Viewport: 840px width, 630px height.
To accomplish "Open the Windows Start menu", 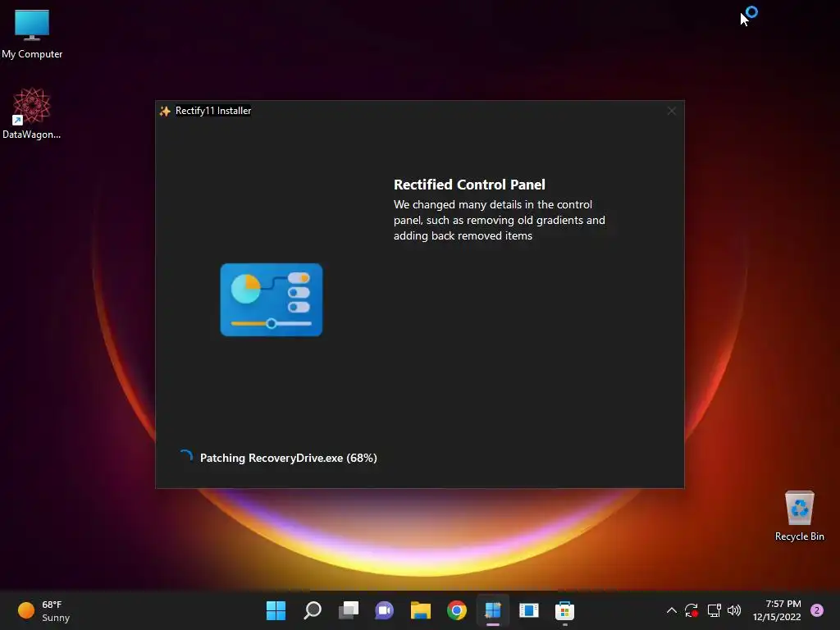I will click(x=276, y=610).
